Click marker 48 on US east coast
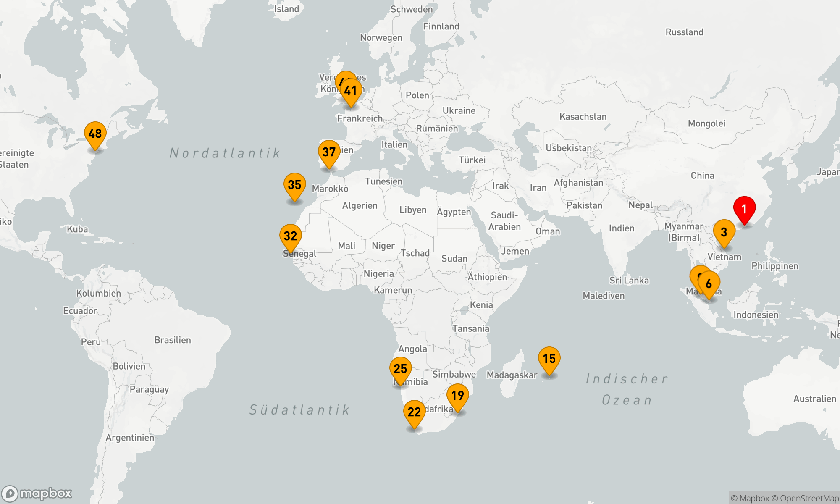 pyautogui.click(x=95, y=134)
